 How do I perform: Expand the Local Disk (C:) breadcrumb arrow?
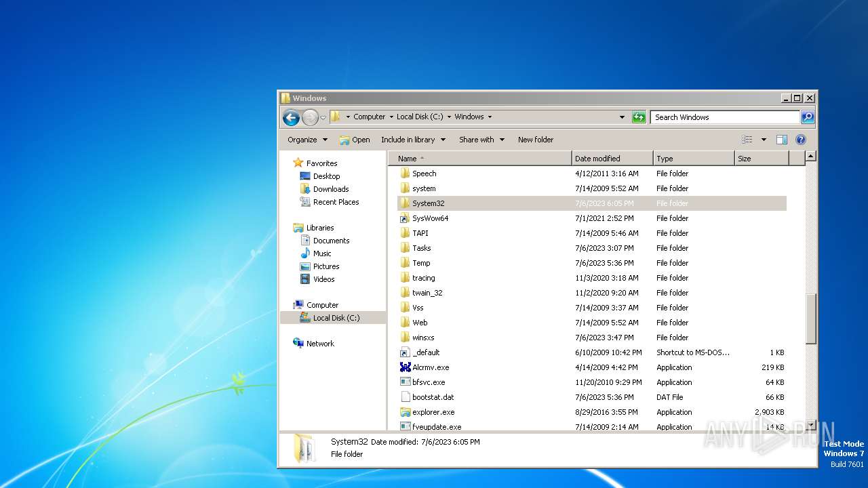click(x=449, y=117)
